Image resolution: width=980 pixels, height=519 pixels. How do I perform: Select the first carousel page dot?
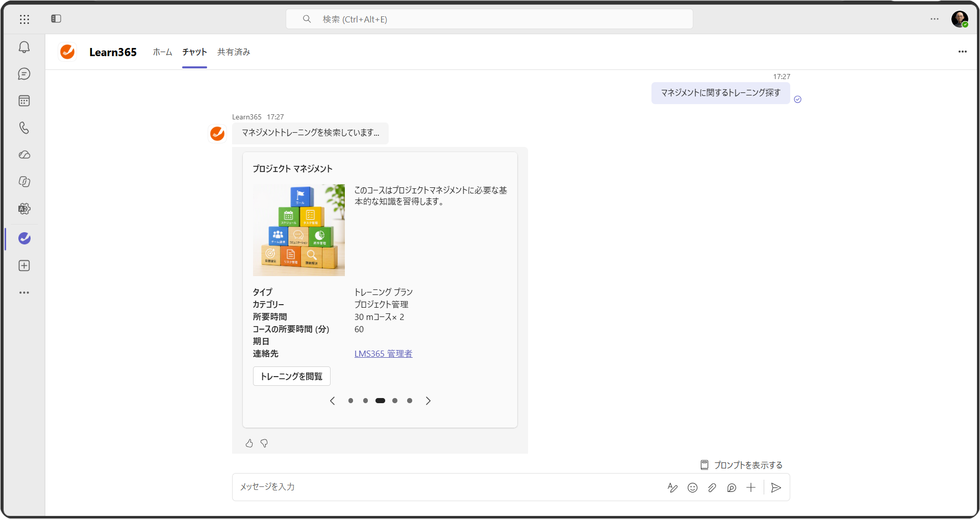coord(350,401)
